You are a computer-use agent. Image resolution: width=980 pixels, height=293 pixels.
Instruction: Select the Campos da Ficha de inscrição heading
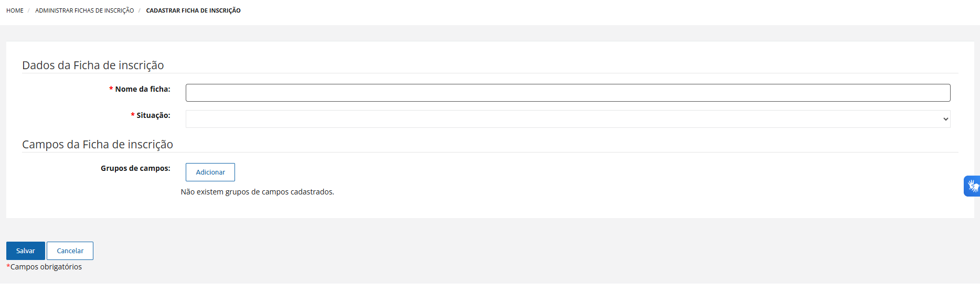click(x=98, y=144)
